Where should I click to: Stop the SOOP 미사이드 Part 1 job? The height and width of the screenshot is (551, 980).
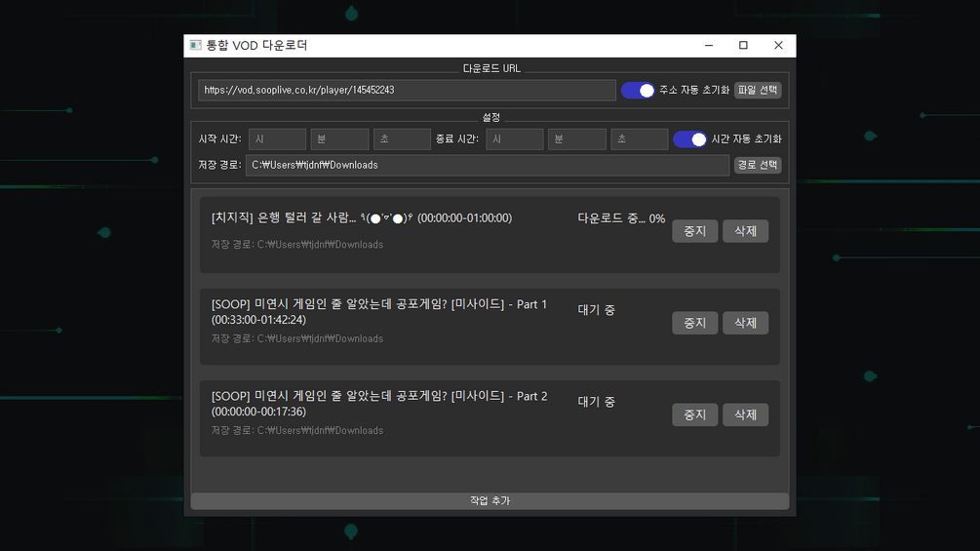coord(695,323)
